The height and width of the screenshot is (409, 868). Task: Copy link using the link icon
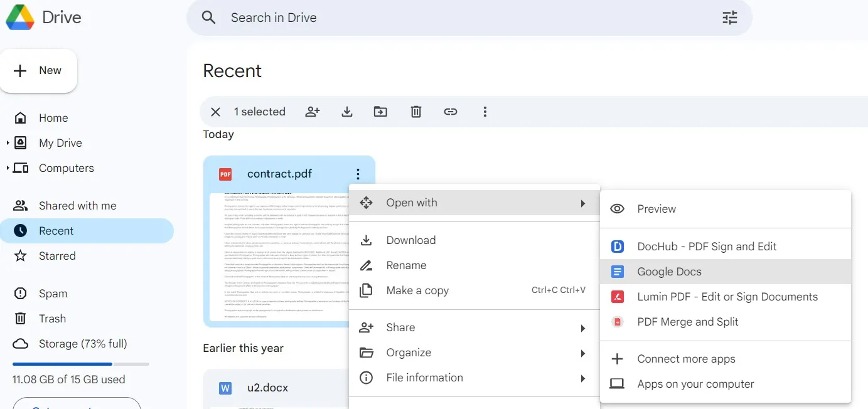coord(451,111)
